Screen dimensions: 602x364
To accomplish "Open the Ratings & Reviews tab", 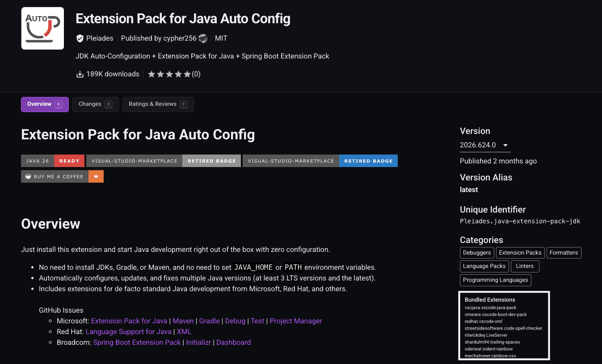I will [158, 104].
